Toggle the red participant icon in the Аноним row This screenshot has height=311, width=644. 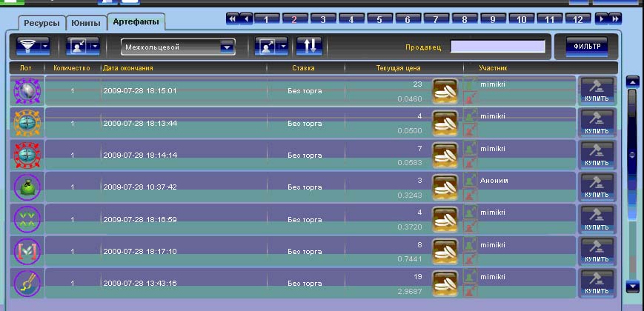[470, 195]
